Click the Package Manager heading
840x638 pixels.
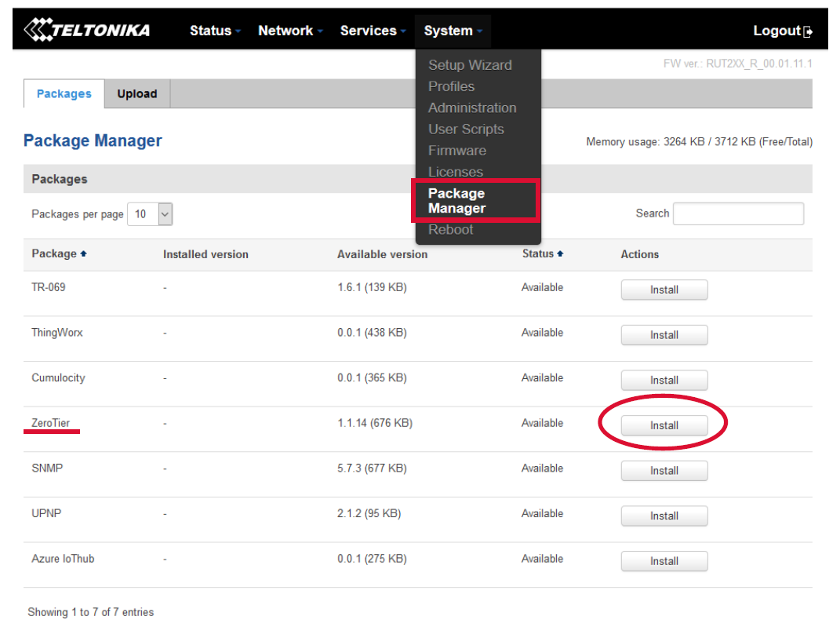tap(93, 140)
